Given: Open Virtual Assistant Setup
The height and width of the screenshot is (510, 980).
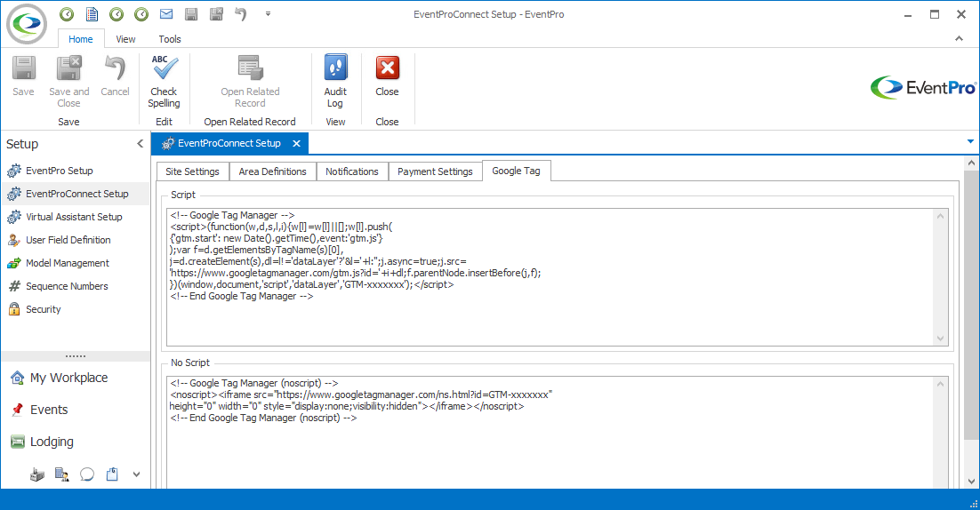Looking at the screenshot, I should pyautogui.click(x=74, y=217).
